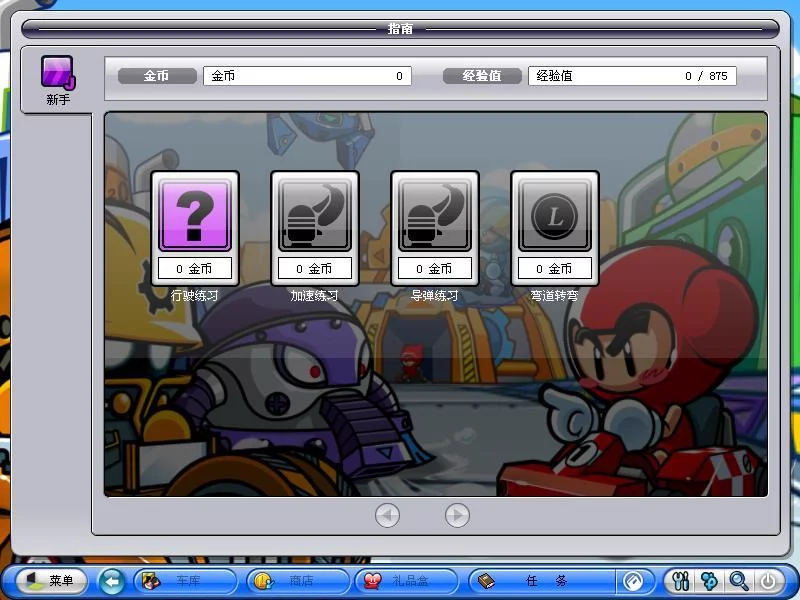Go to the previous tutorial page arrow
This screenshot has height=600, width=800.
click(x=387, y=515)
